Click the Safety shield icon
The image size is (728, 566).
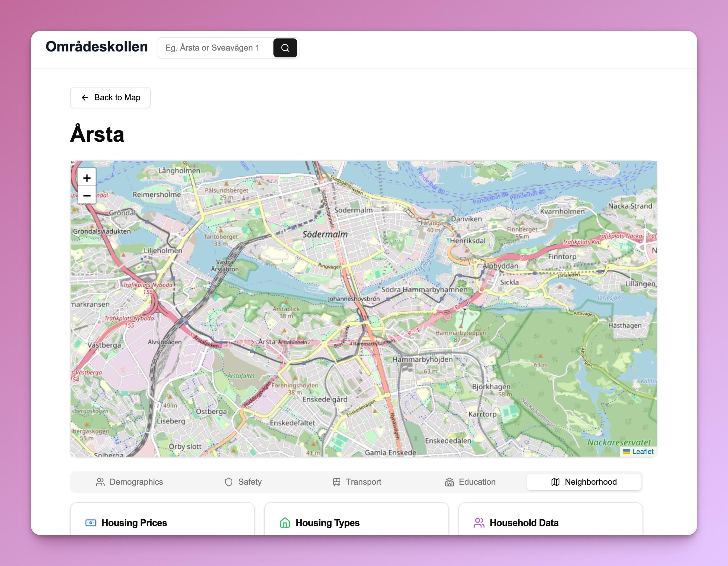coord(229,482)
